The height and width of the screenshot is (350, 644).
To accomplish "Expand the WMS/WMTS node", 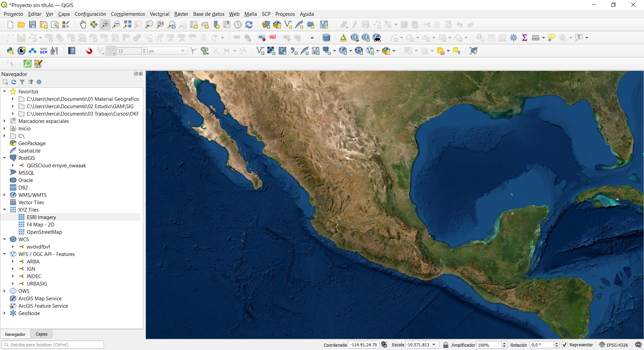I will 5,195.
